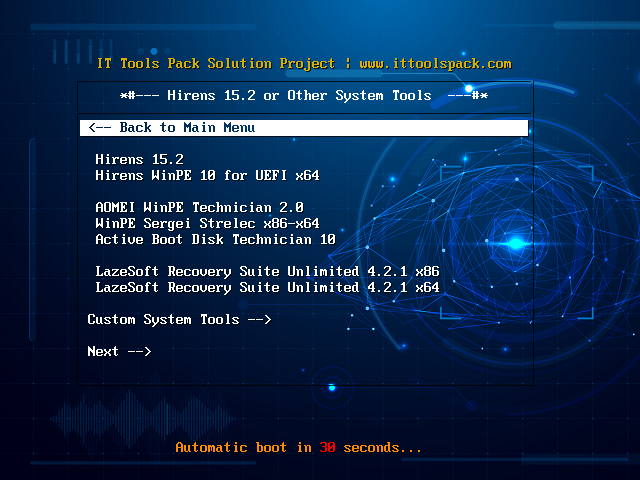Select the 'Back to Main Menu' entry
This screenshot has height=480, width=640.
tap(304, 128)
